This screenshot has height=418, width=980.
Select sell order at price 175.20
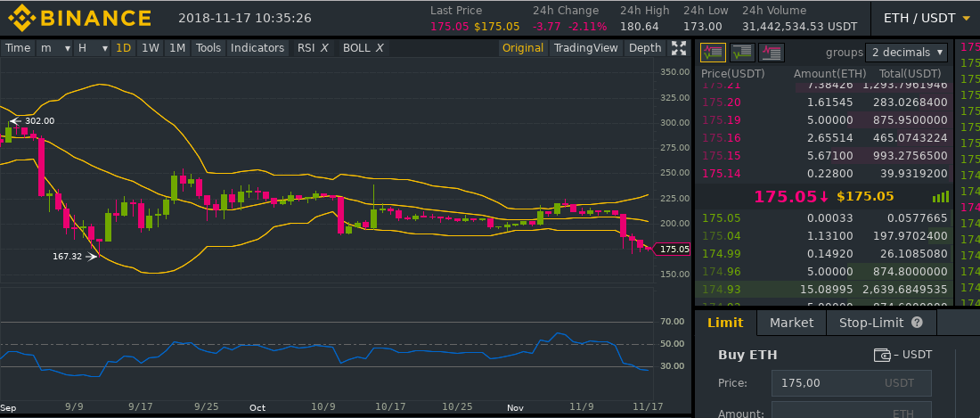click(824, 102)
